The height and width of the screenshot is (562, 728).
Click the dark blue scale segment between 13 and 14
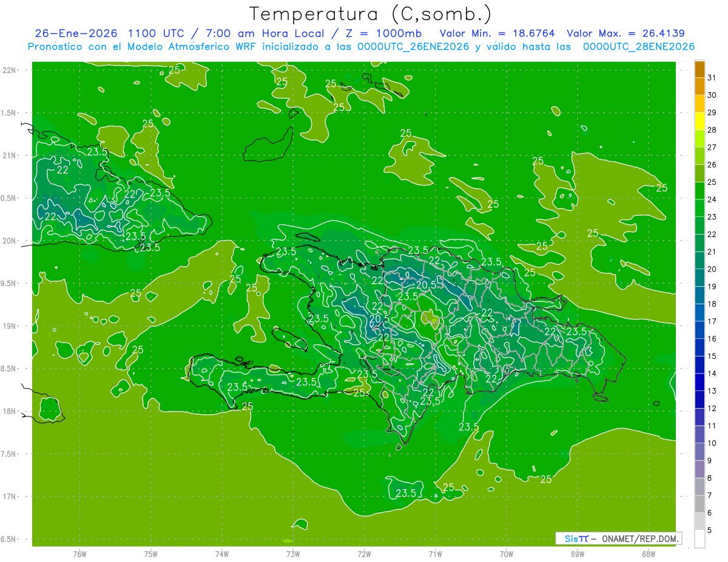click(699, 383)
